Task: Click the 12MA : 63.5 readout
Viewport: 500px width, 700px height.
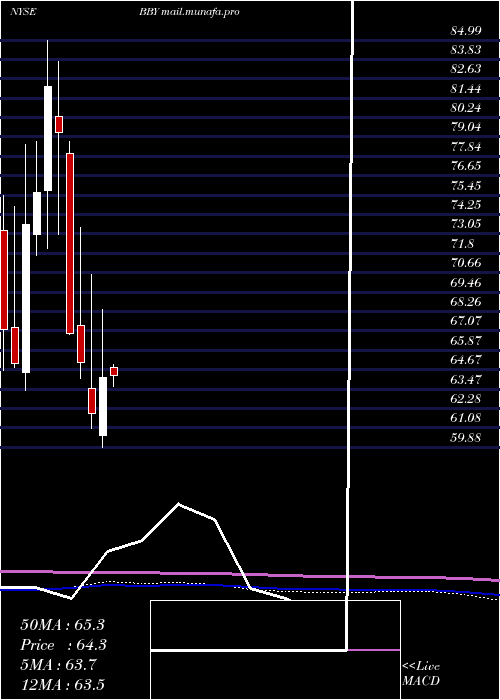Action: tap(62, 685)
